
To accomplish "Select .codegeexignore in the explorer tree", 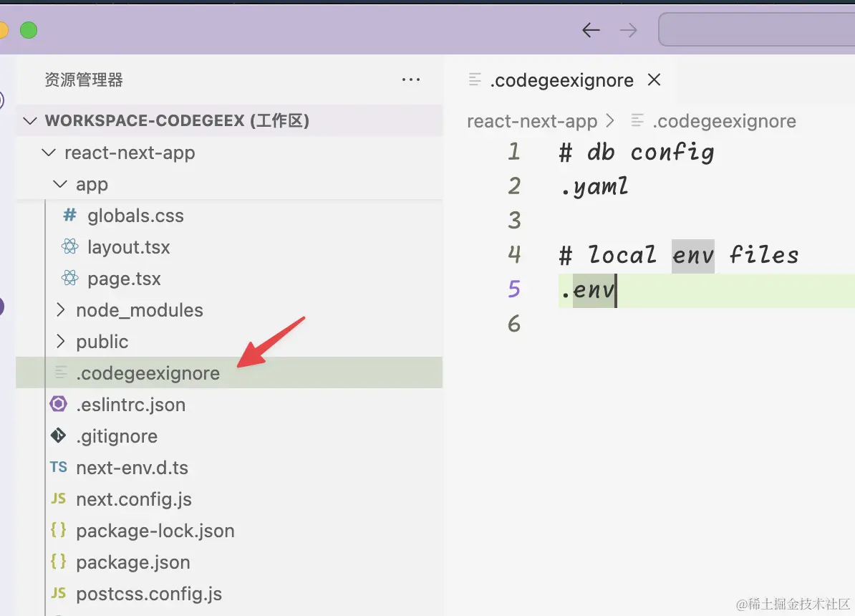I will 229,372.
